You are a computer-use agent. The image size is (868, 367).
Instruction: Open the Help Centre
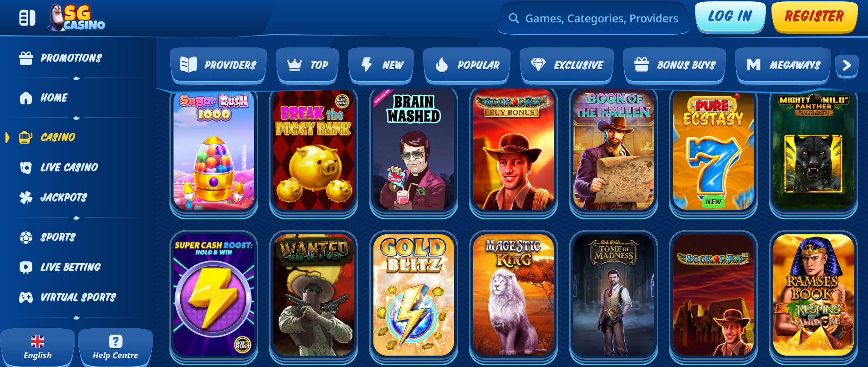coord(115,347)
